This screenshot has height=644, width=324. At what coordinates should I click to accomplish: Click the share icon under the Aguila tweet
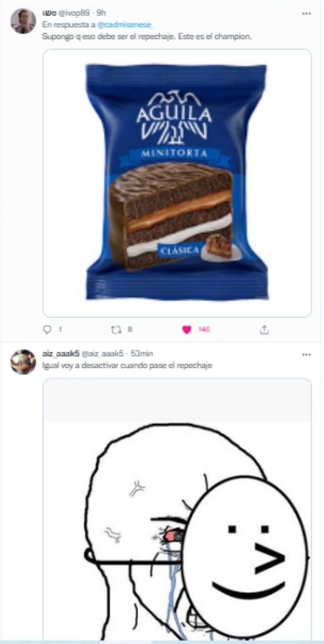click(x=265, y=330)
